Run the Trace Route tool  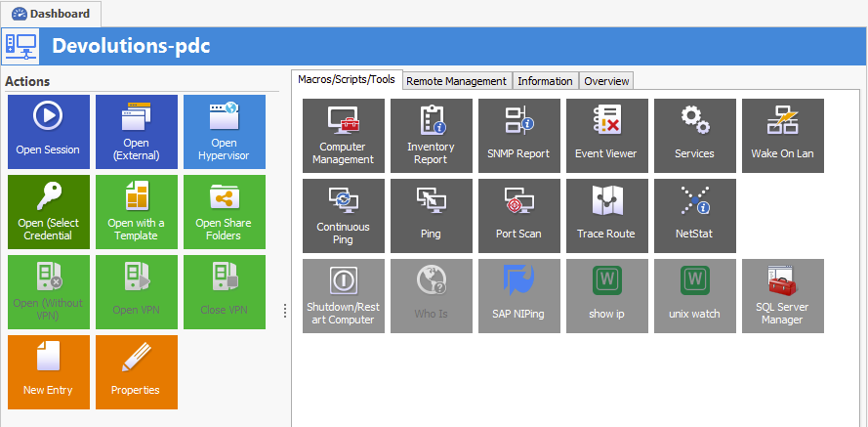[606, 215]
